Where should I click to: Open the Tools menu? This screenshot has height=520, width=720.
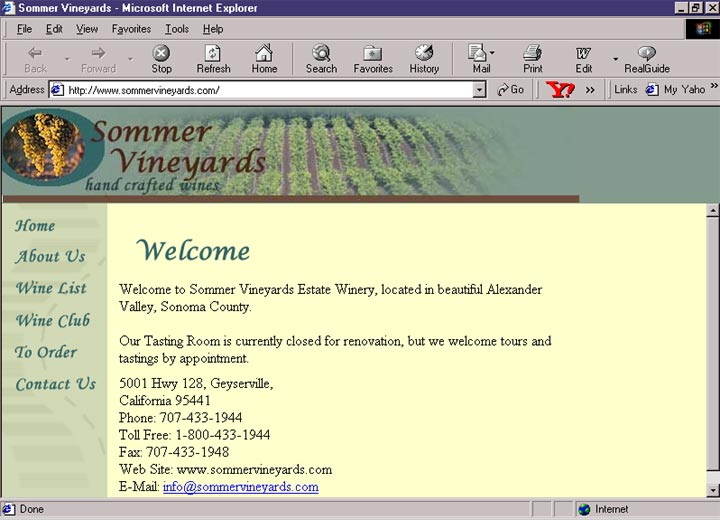click(177, 29)
